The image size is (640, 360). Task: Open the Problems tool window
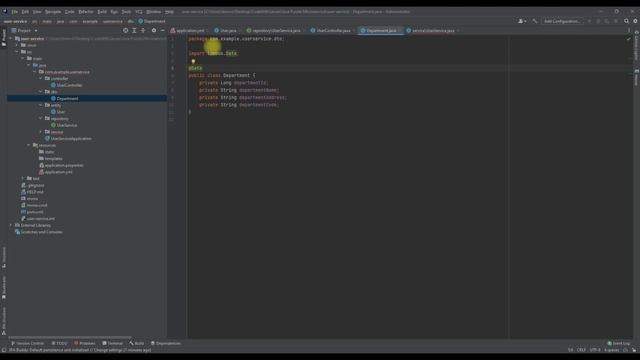pos(84,343)
